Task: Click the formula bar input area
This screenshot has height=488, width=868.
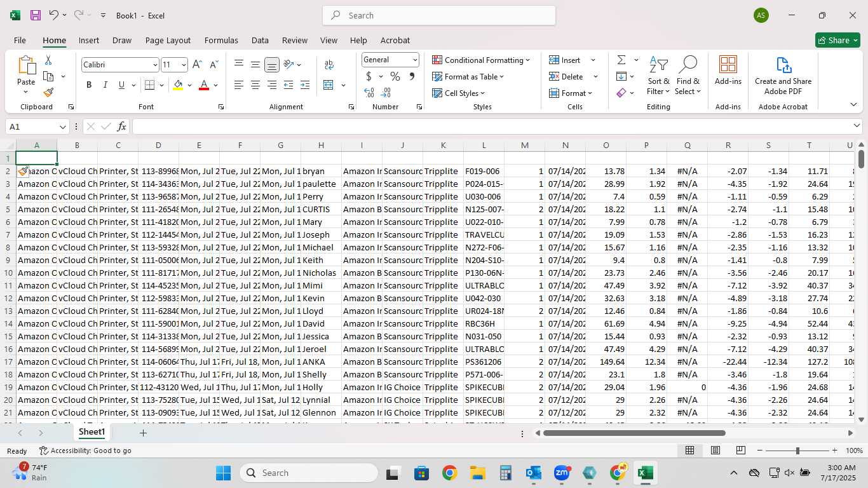Action: [492, 126]
